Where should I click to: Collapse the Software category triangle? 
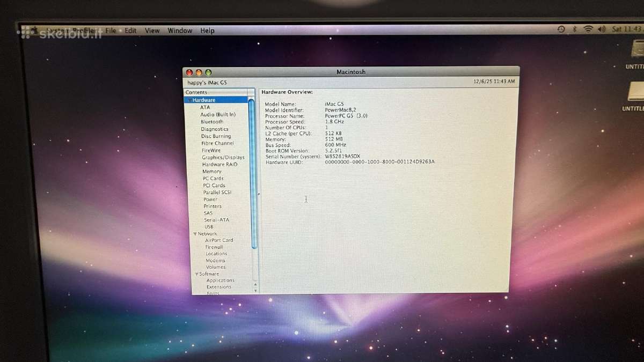tap(197, 274)
